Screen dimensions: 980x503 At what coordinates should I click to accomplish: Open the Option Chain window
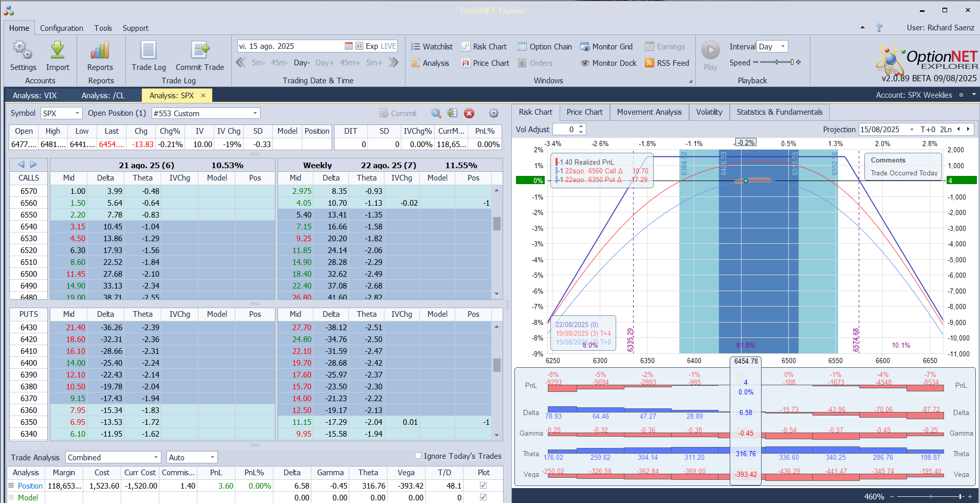(x=544, y=47)
